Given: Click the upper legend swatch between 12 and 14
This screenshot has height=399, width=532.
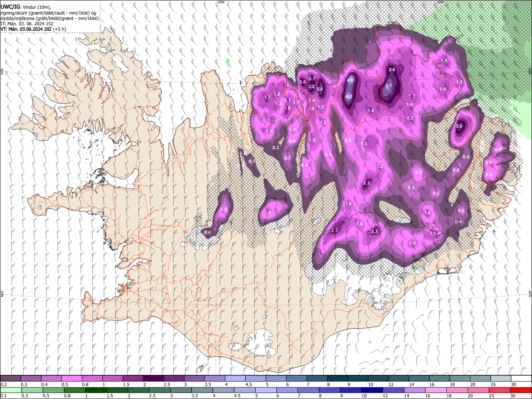Looking at the screenshot, I should [x=399, y=378].
